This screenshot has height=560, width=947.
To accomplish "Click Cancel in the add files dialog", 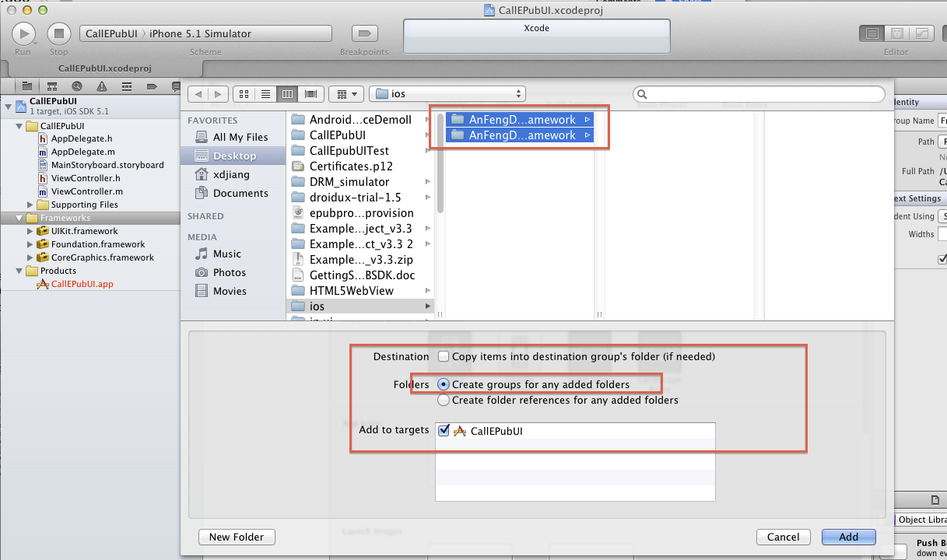I will (783, 537).
